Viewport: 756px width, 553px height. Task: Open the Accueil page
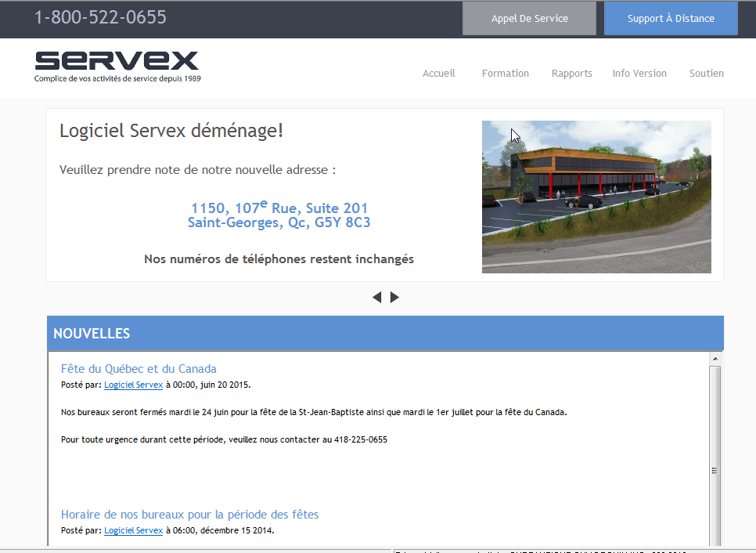click(438, 73)
